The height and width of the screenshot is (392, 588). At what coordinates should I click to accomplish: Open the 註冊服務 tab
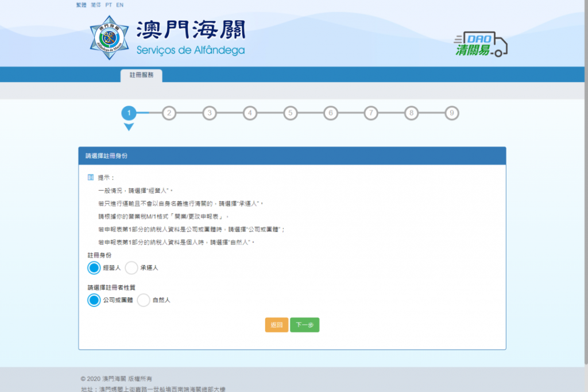141,75
